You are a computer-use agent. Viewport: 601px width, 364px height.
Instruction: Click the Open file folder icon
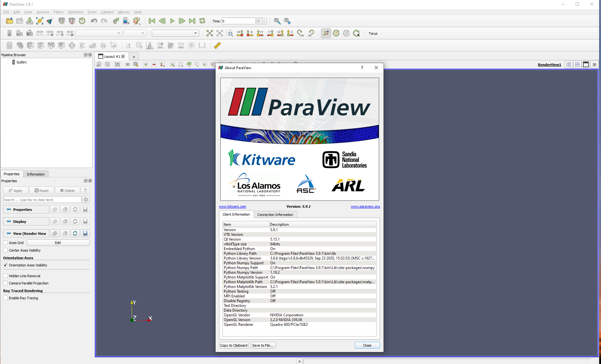9,21
